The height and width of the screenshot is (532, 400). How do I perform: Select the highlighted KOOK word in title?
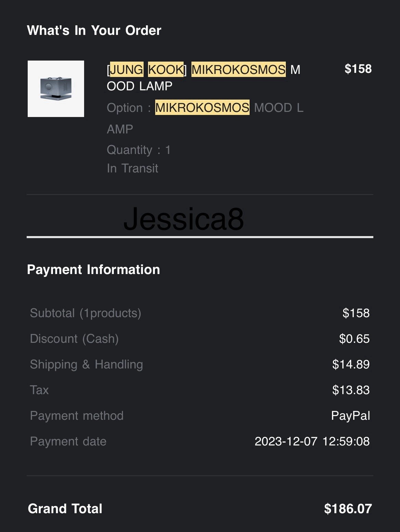(166, 69)
